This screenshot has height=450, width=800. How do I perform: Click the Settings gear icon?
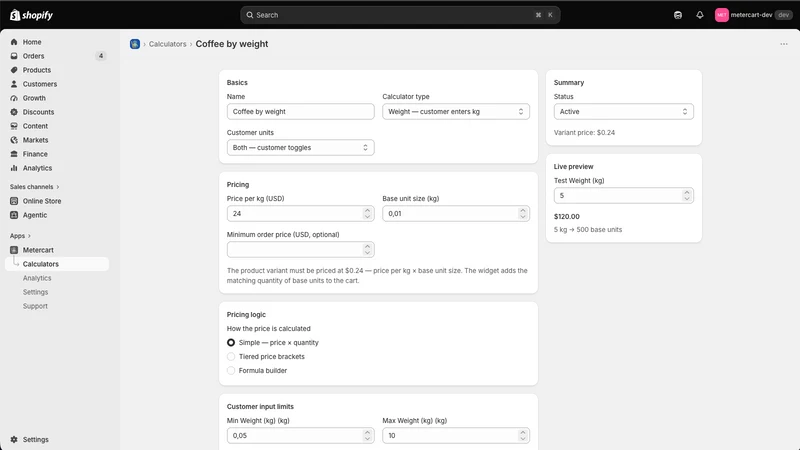[x=14, y=439]
